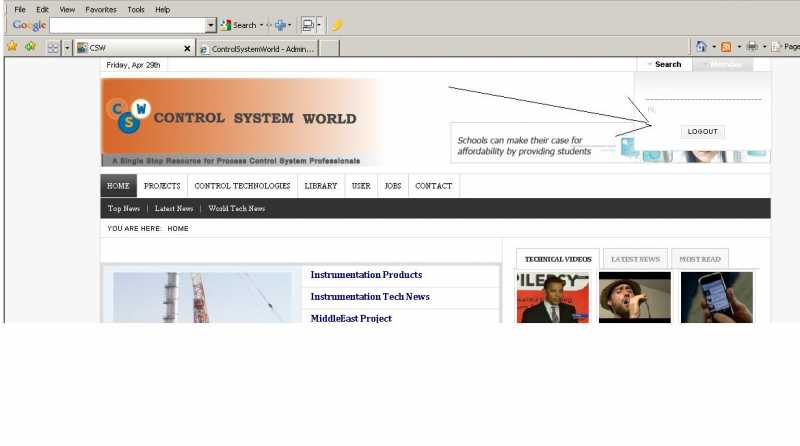800x446 pixels.
Task: Open PROJECTS in site navigation
Action: [x=162, y=186]
